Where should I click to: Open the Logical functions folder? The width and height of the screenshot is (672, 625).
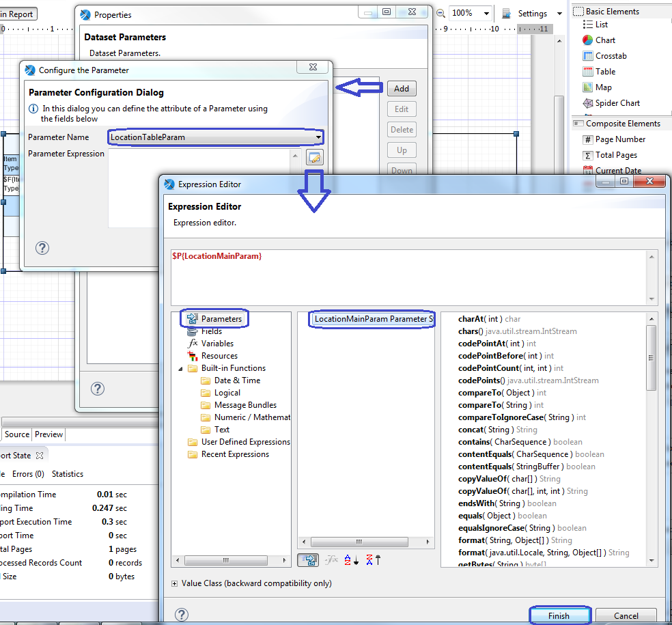(x=221, y=393)
